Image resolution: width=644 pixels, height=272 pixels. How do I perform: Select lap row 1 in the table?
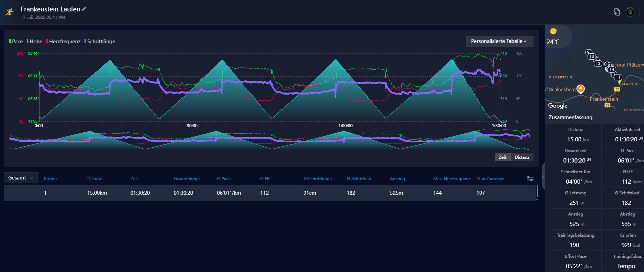(269, 193)
